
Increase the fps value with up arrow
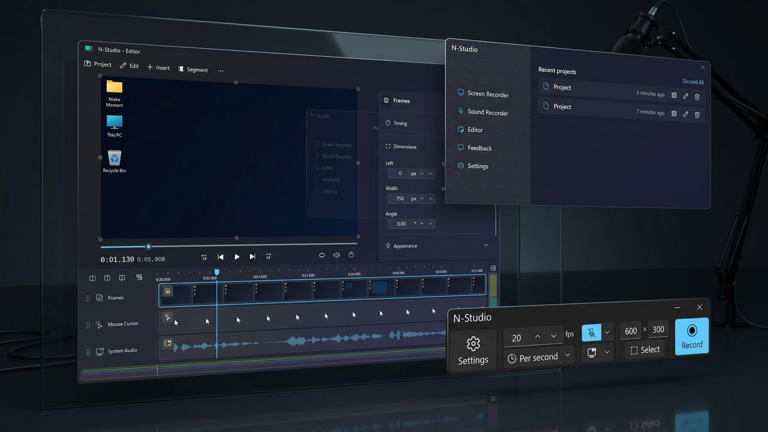[x=538, y=336]
